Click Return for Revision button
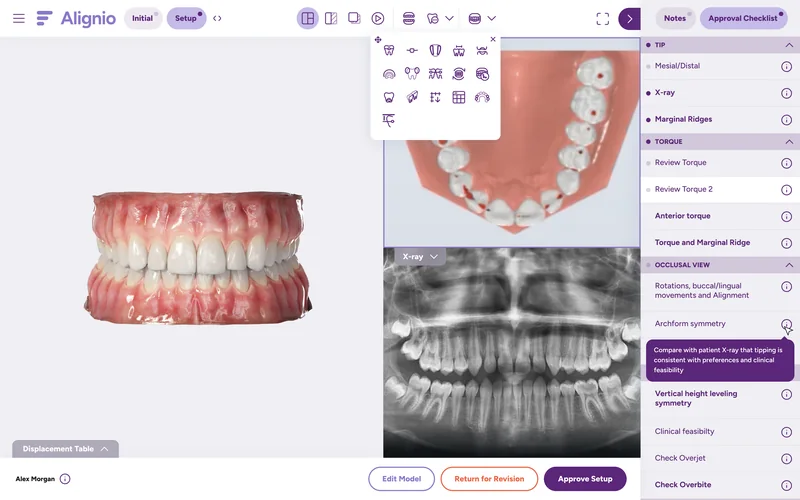 pyautogui.click(x=489, y=479)
